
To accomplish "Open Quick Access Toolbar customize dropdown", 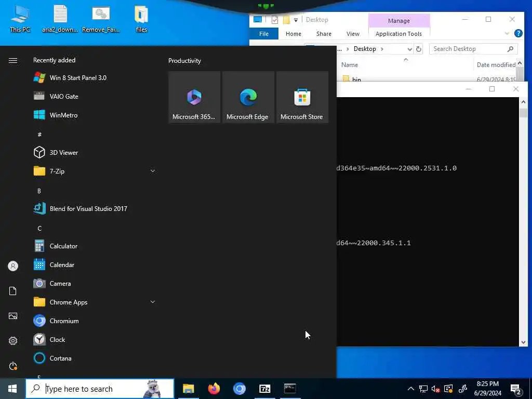I will [x=296, y=20].
